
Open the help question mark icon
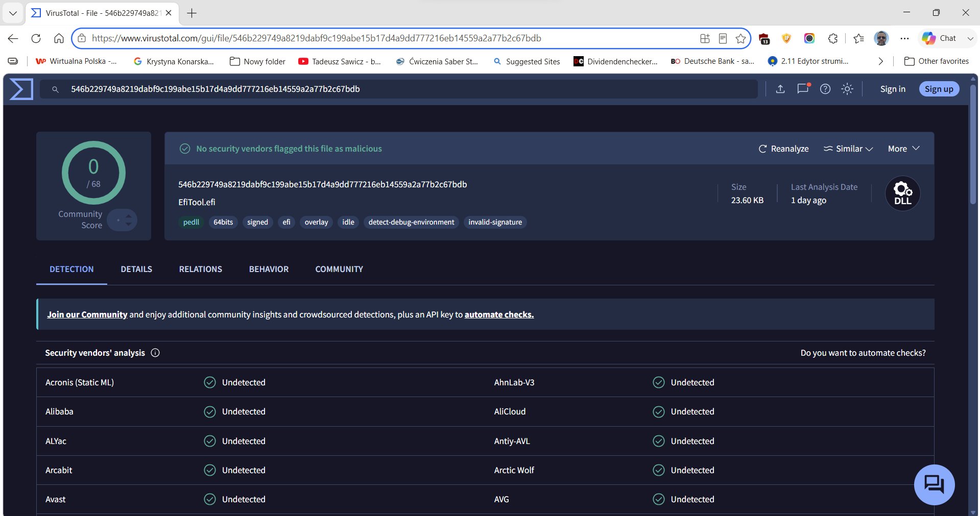(825, 89)
